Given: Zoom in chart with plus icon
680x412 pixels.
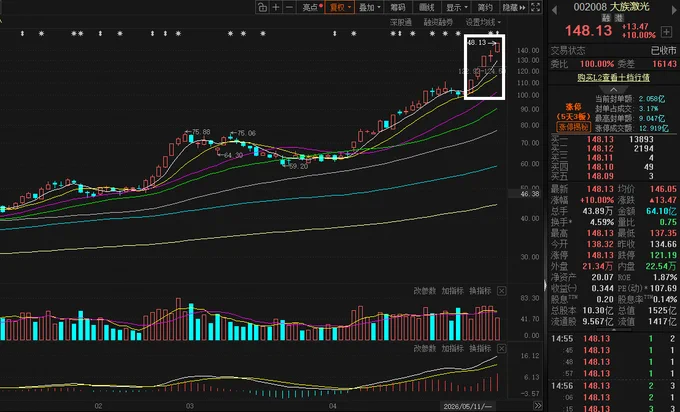Looking at the screenshot, I should pyautogui.click(x=276, y=7).
